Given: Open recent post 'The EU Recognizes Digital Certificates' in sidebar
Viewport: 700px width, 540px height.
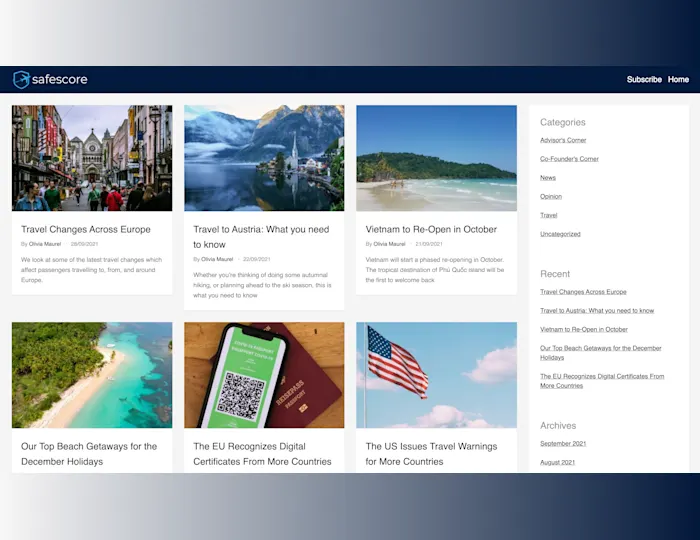Looking at the screenshot, I should pyautogui.click(x=602, y=381).
